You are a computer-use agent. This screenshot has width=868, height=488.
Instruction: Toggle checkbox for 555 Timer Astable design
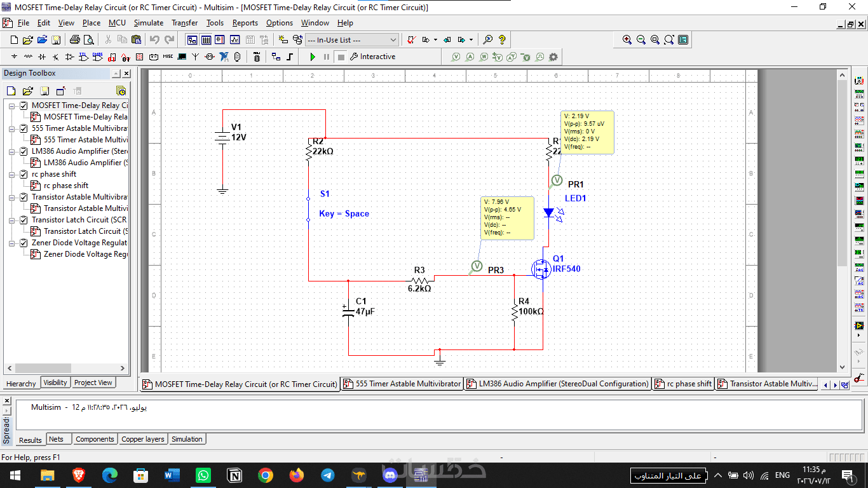tap(24, 128)
